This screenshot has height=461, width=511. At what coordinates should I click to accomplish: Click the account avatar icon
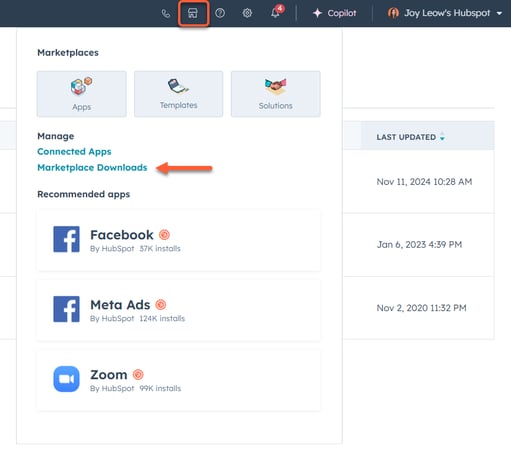point(393,13)
